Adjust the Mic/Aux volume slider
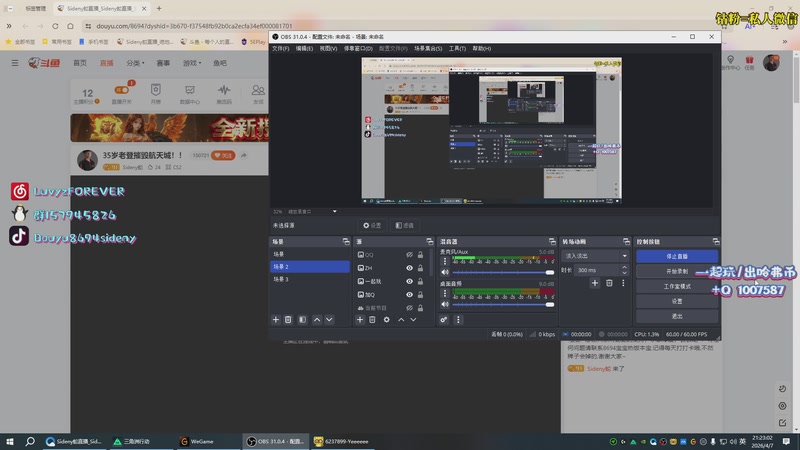Image resolution: width=800 pixels, height=450 pixels. click(x=503, y=272)
